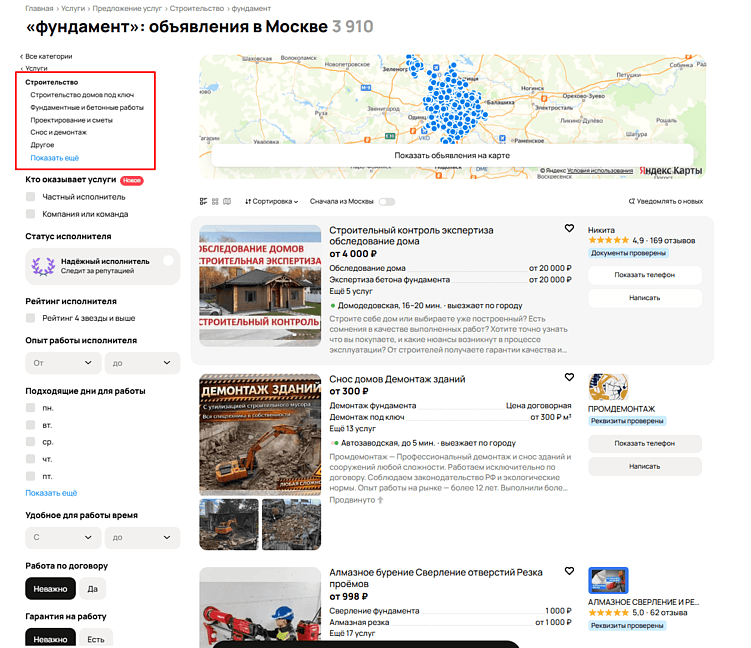Image resolution: width=751 pixels, height=648 pixels.
Task: Select Да for Работа по договору
Action: [92, 589]
